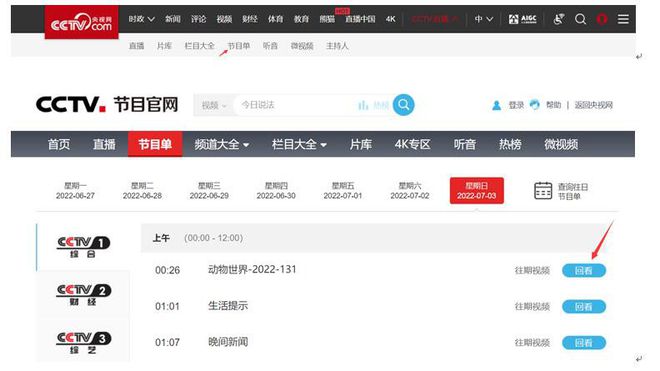This screenshot has width=660, height=371.
Task: Click 微视频 in the light sub-navigation
Action: tap(302, 46)
